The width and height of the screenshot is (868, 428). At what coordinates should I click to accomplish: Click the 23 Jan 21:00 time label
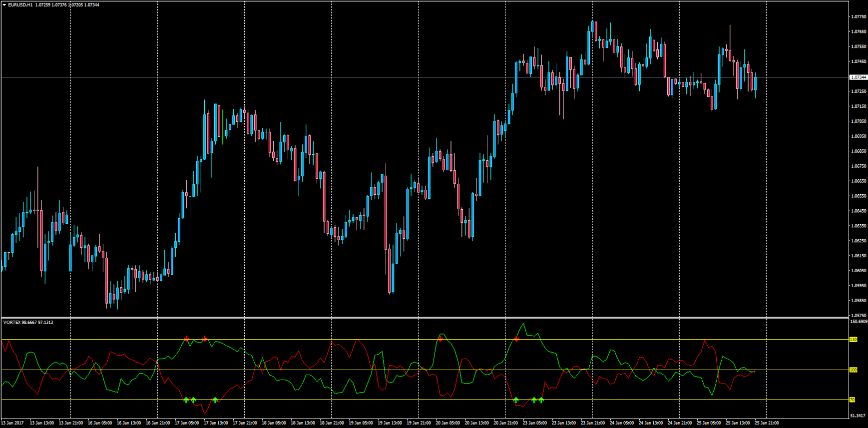click(592, 423)
